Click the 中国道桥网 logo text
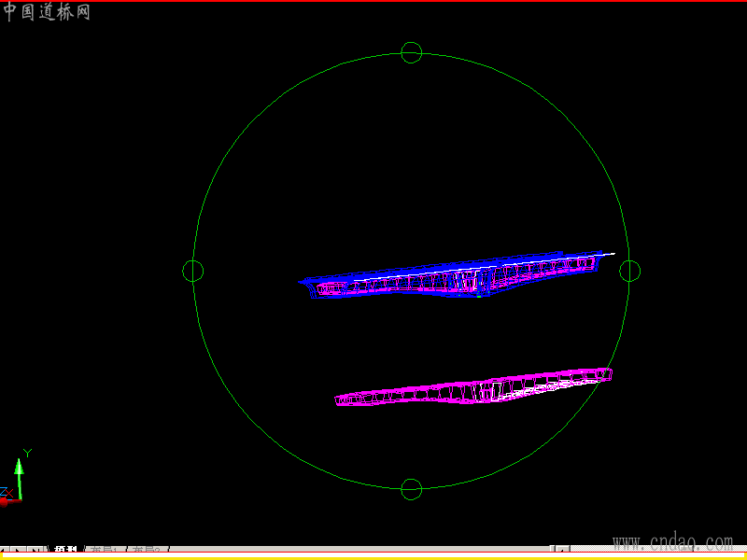Image resolution: width=747 pixels, height=560 pixels. click(x=46, y=12)
